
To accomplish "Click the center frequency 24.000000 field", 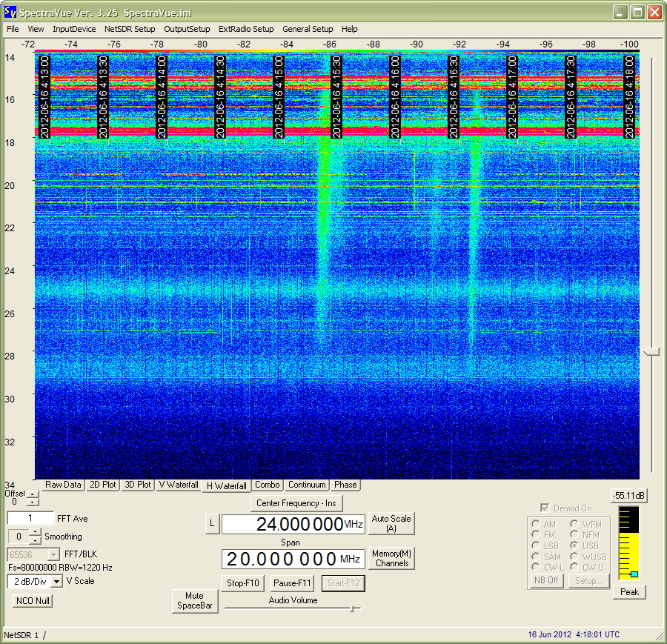I will 293,524.
